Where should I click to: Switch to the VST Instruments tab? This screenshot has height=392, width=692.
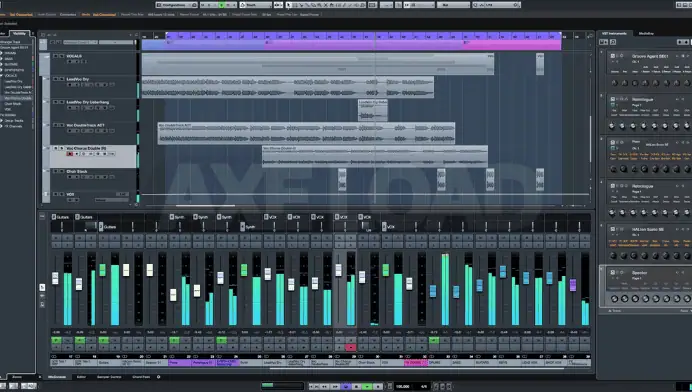pyautogui.click(x=614, y=33)
